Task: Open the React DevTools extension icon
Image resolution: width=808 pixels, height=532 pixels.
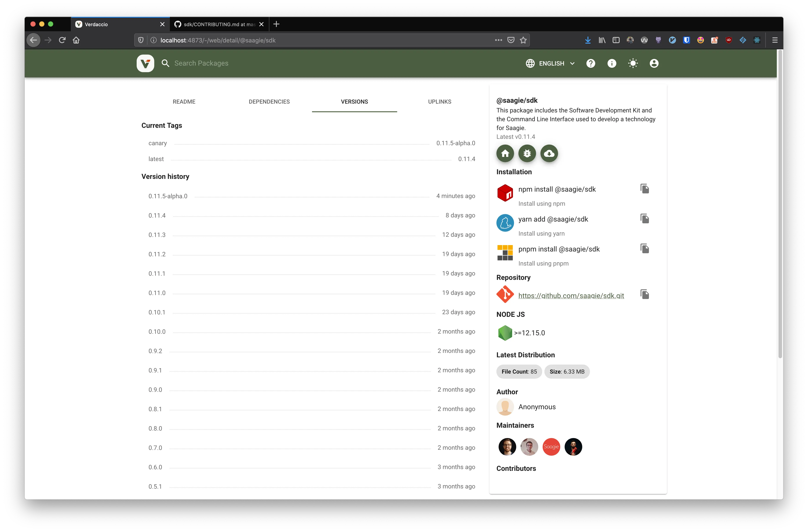Action: point(757,40)
